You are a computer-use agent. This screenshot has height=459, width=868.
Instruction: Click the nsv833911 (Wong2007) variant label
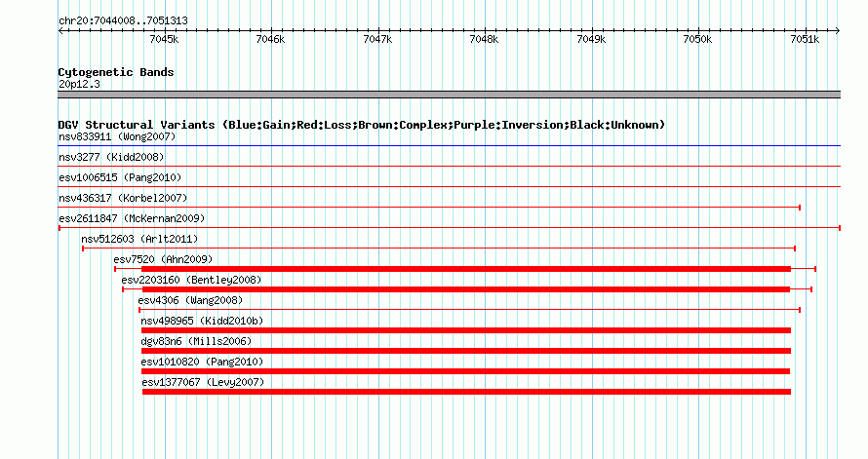[x=117, y=136]
